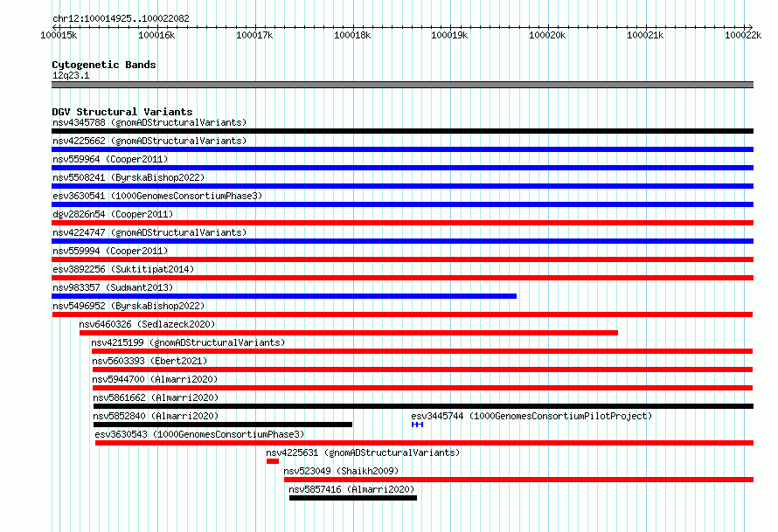778x532 pixels.
Task: Click the 100015k ruler position
Action: (x=59, y=35)
